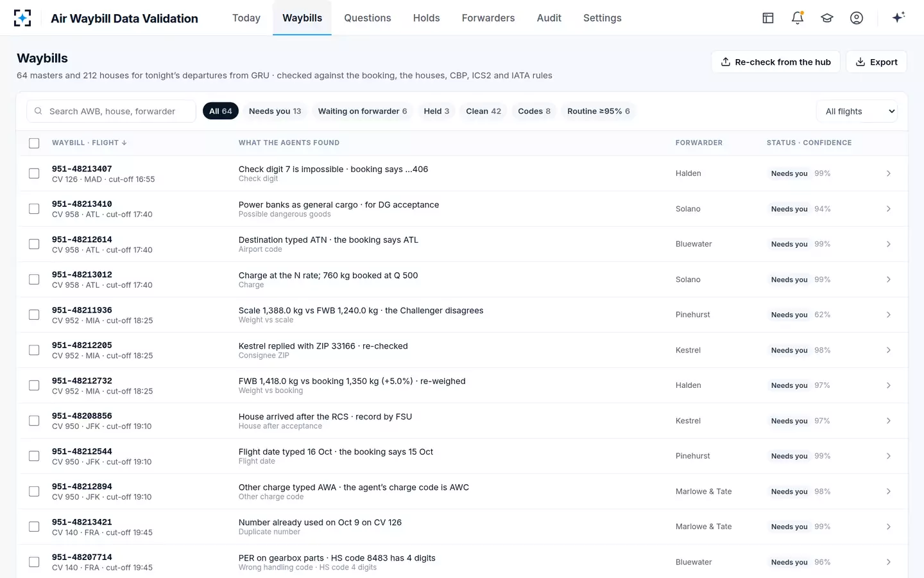
Task: Tick the checkbox for waybill 951-48213407
Action: click(x=34, y=173)
